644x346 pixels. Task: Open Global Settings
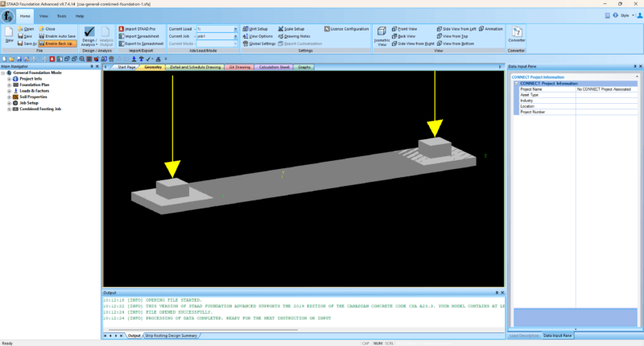coord(259,43)
